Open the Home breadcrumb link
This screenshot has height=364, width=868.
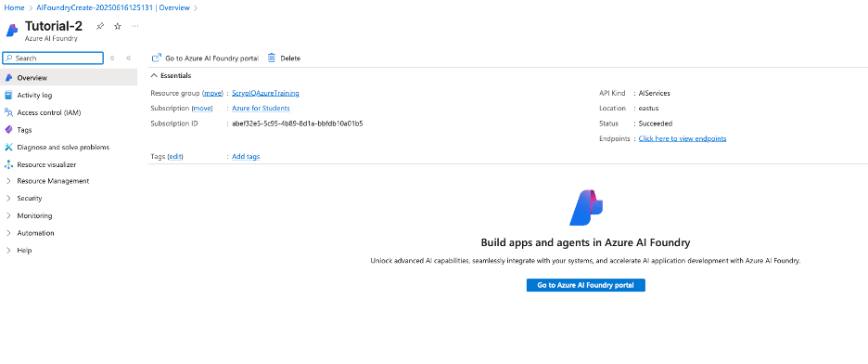click(x=14, y=8)
